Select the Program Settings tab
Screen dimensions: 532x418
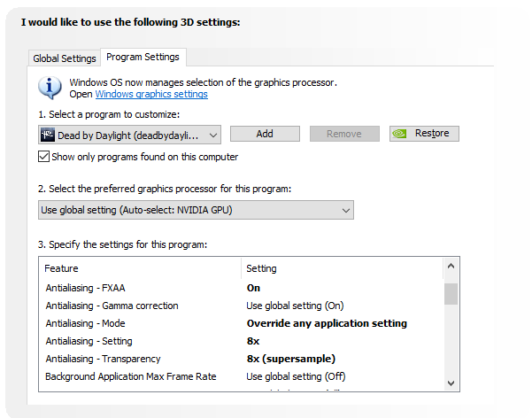(x=142, y=57)
